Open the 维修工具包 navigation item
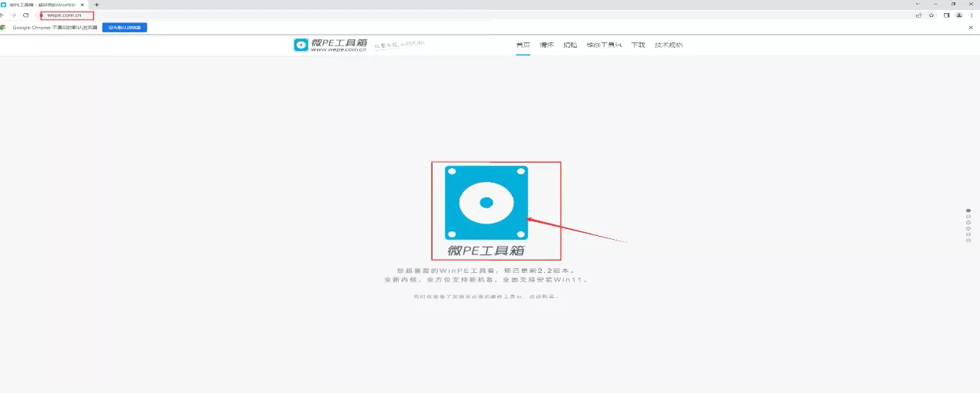The image size is (980, 394). pos(604,45)
